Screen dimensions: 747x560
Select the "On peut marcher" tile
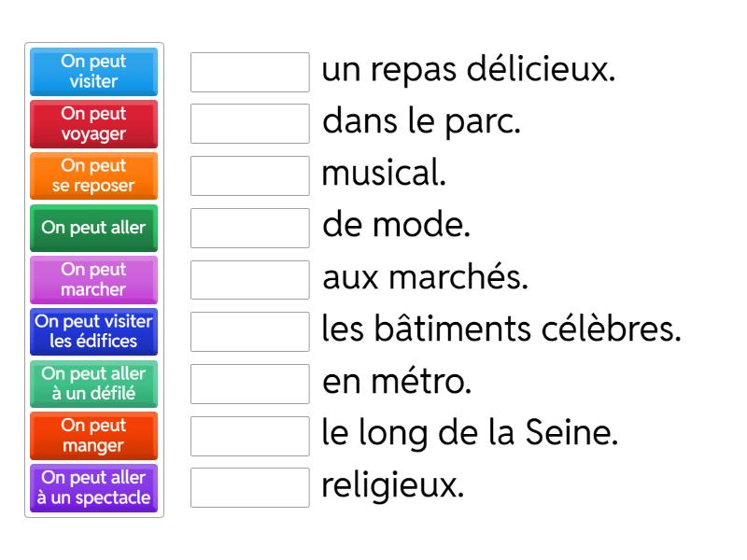pos(92,279)
